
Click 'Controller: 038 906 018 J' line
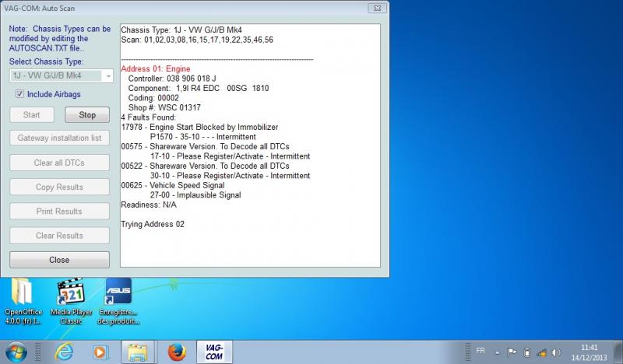(172, 79)
